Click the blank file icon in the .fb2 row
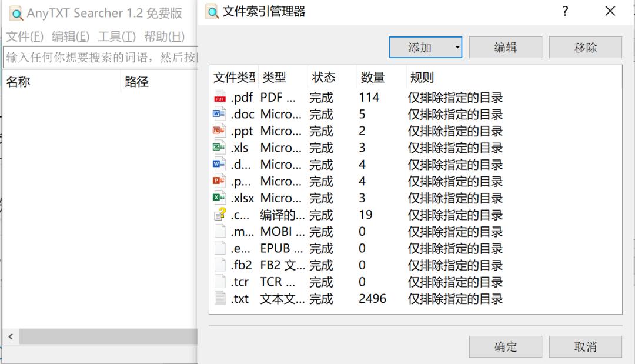The height and width of the screenshot is (364, 635). tap(220, 265)
